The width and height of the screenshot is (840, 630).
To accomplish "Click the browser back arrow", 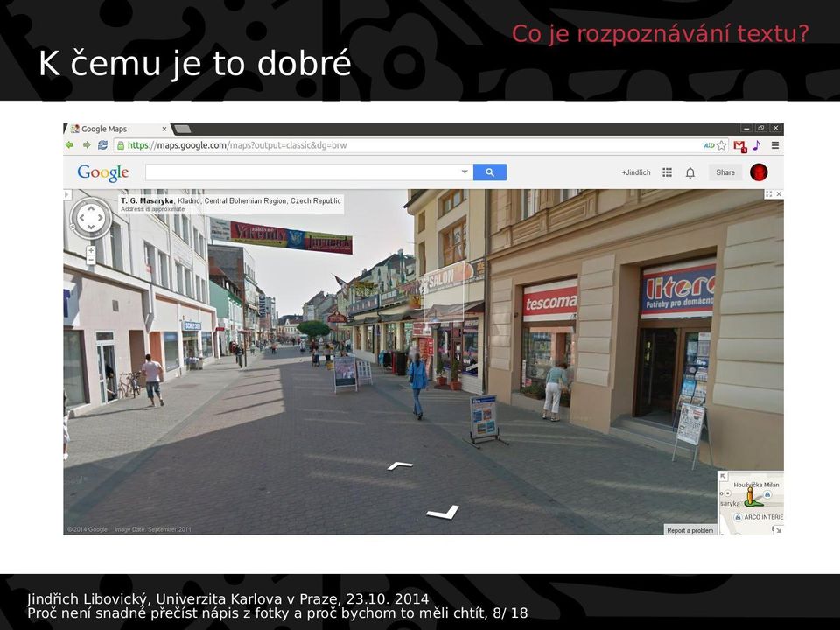I will click(x=69, y=145).
